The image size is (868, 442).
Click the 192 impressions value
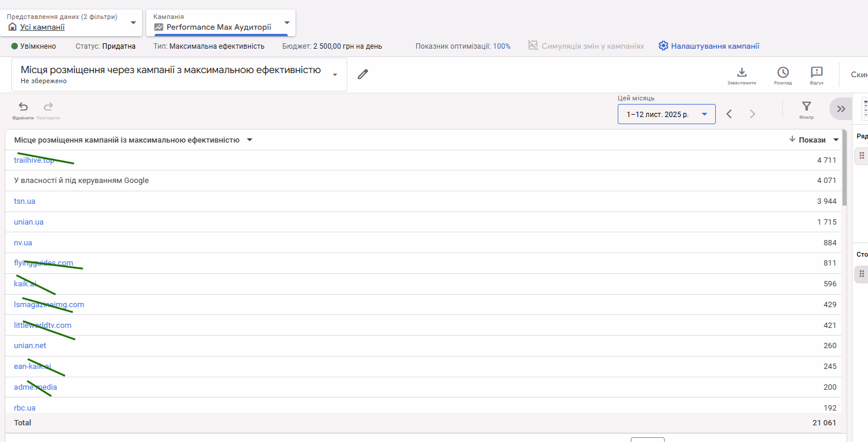830,408
